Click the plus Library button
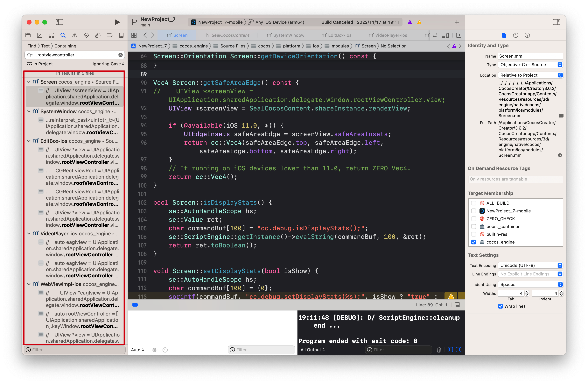 pos(457,22)
